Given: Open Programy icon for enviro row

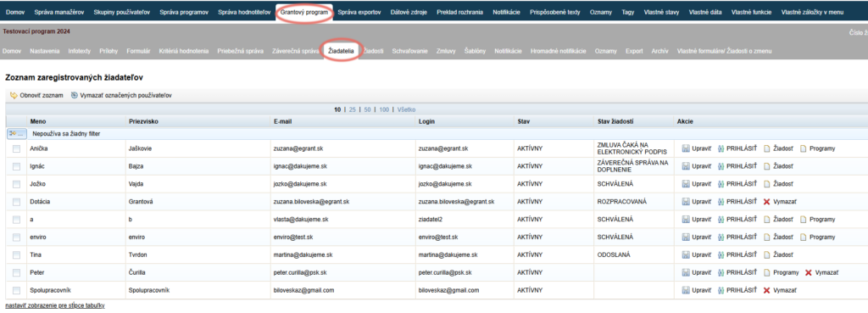Looking at the screenshot, I should 804,238.
